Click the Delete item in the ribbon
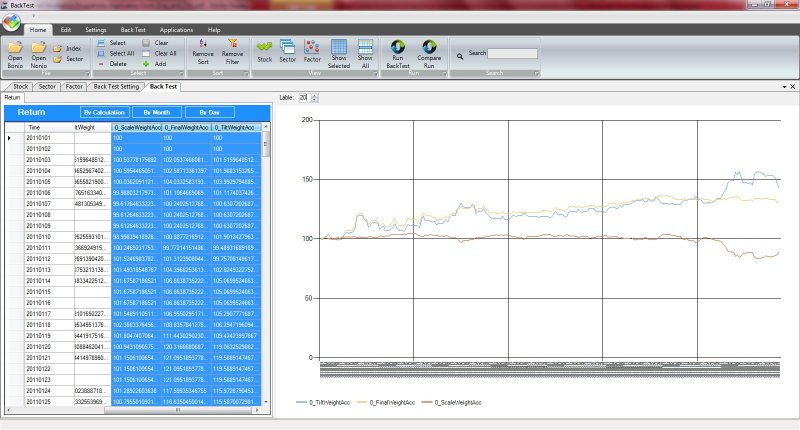 coord(112,64)
